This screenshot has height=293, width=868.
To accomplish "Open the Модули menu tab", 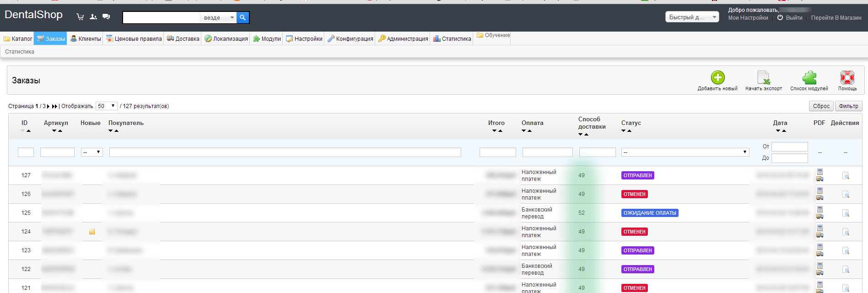I will 267,39.
